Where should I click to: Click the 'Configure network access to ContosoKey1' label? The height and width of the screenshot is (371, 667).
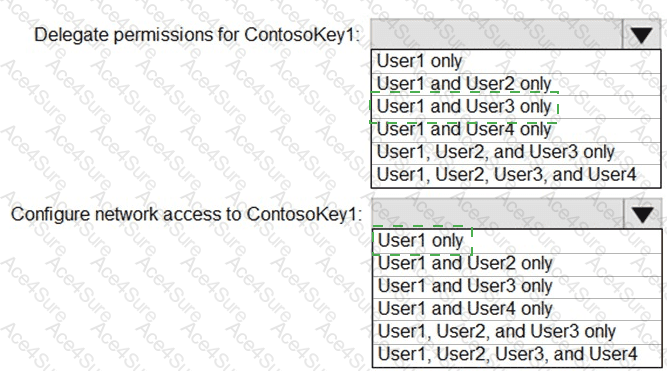[186, 214]
